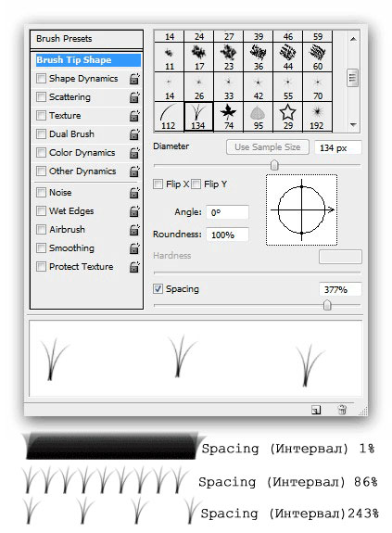The image size is (392, 533).
Task: Toggle the Flip X checkbox
Action: (158, 184)
